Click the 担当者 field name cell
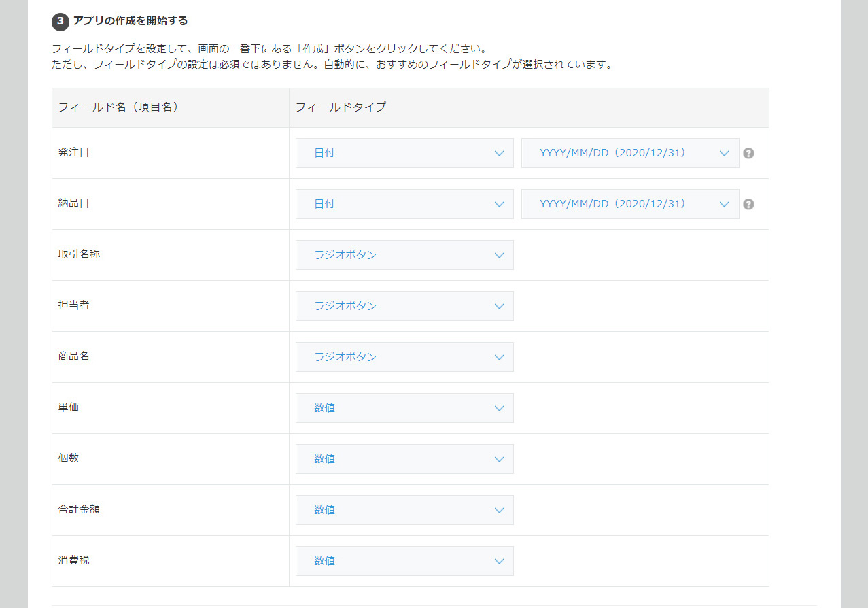The height and width of the screenshot is (608, 868). pos(171,306)
